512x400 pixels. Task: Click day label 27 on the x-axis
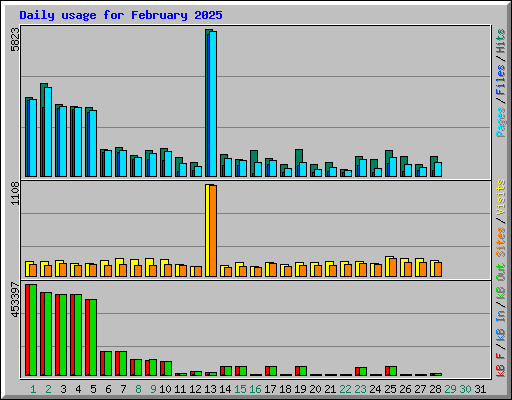pyautogui.click(x=420, y=389)
